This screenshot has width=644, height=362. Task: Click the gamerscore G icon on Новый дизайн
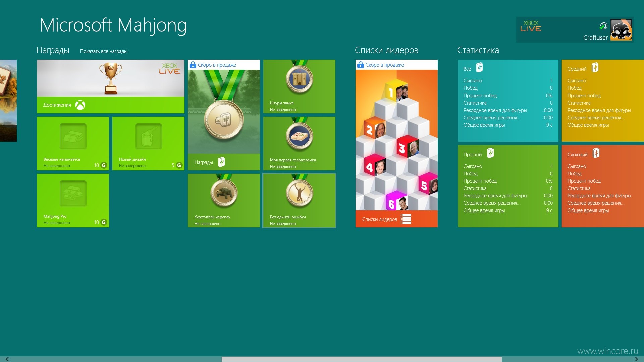pyautogui.click(x=179, y=165)
